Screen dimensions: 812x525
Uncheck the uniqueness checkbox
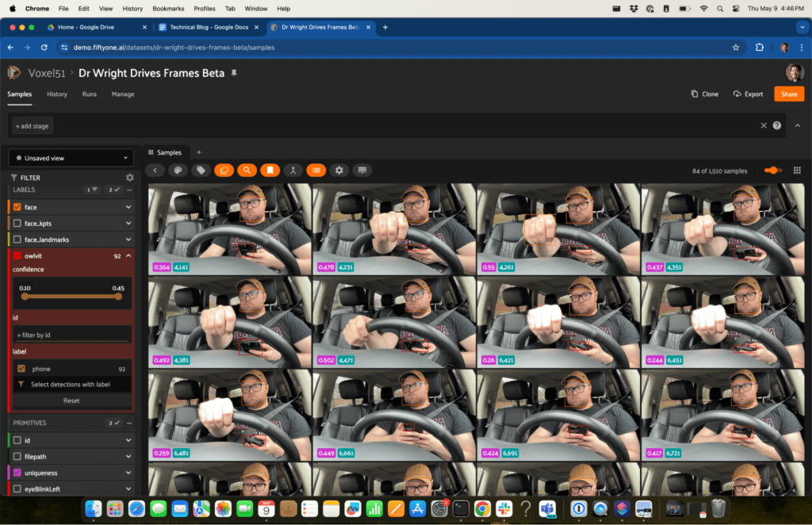tap(17, 473)
